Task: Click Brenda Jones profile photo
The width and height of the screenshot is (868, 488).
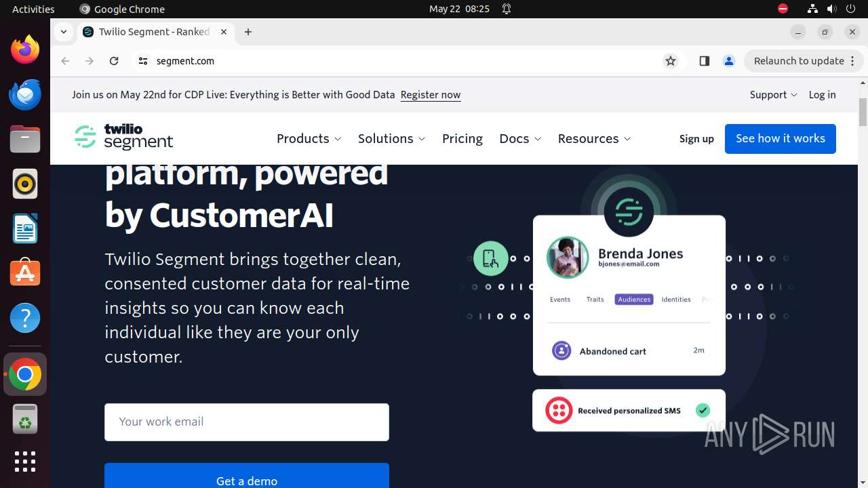Action: tap(568, 258)
